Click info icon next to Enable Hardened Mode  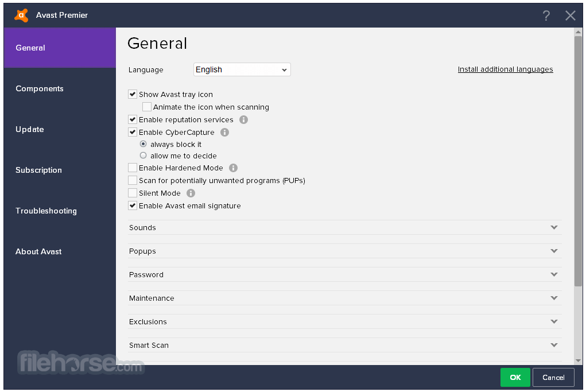[x=233, y=168]
